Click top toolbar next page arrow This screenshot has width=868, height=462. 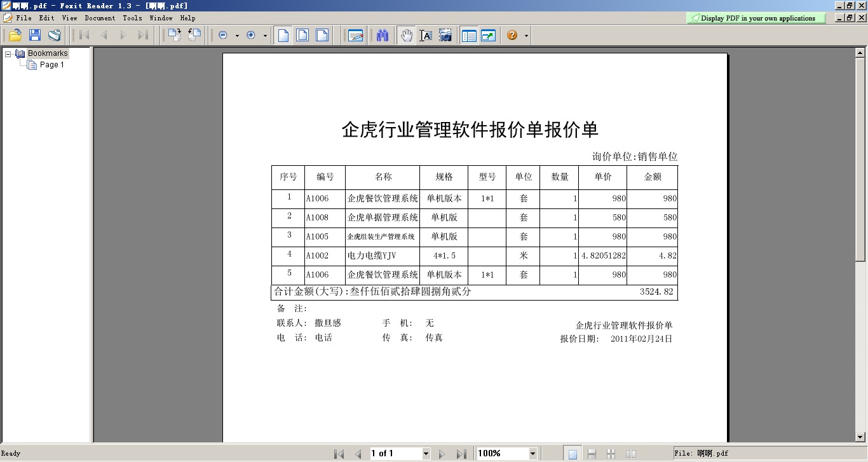coord(123,36)
